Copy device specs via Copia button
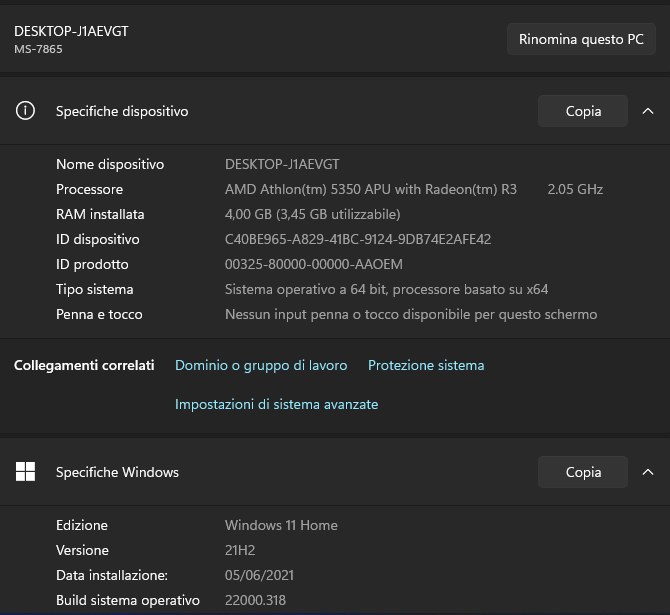 (x=583, y=111)
